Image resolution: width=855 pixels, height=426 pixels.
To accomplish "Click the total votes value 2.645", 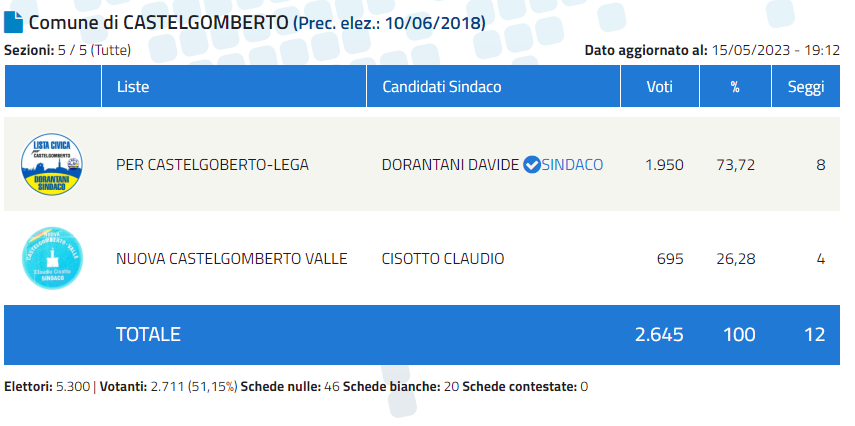I will coord(659,334).
